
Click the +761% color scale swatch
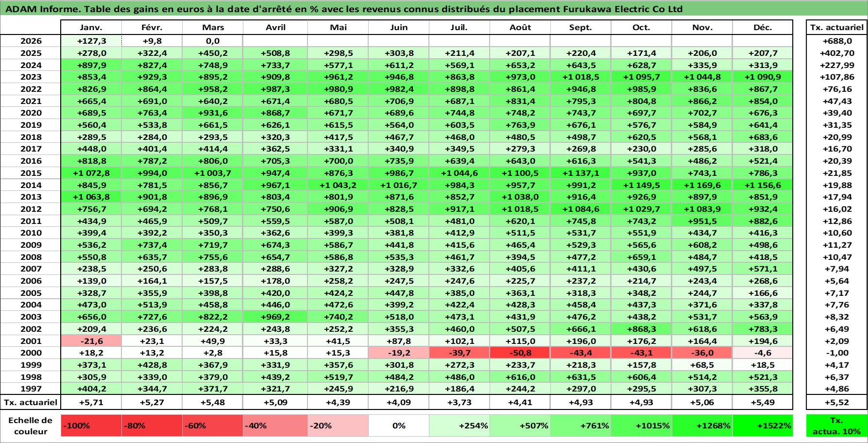pyautogui.click(x=580, y=426)
